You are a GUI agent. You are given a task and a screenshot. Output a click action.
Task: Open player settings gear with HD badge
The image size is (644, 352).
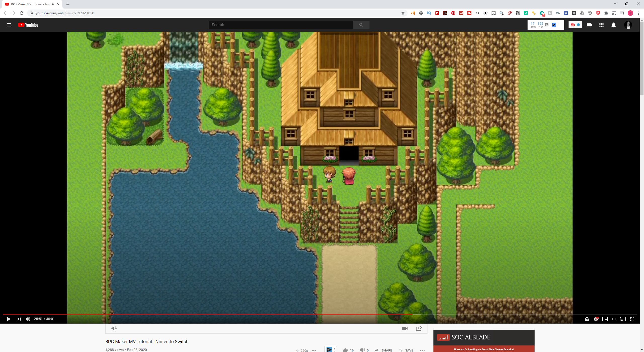[x=596, y=319]
